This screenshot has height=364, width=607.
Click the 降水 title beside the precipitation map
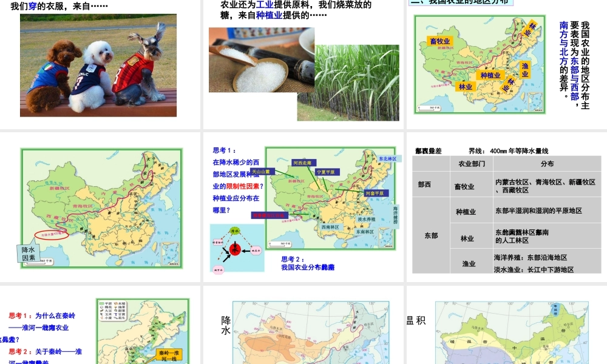click(226, 325)
